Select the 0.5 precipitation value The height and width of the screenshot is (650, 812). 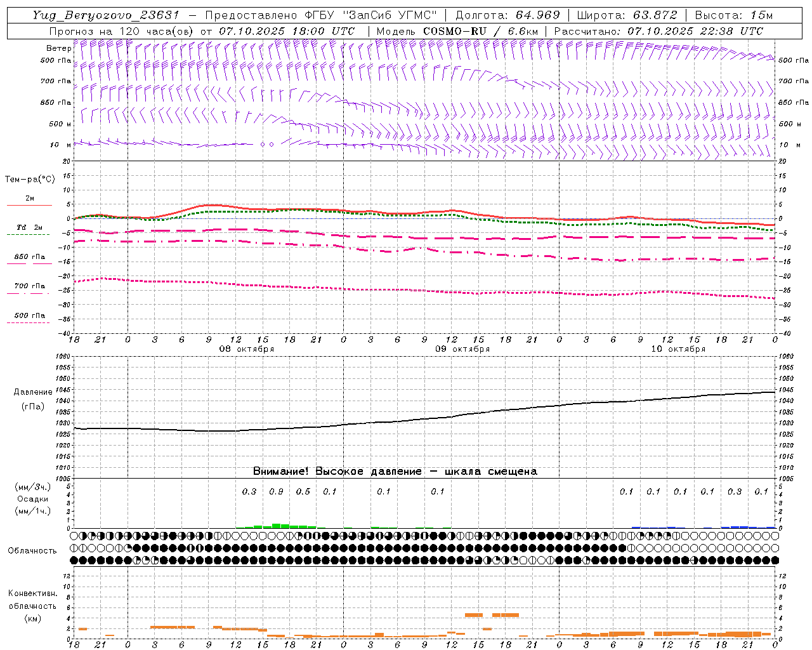(303, 492)
